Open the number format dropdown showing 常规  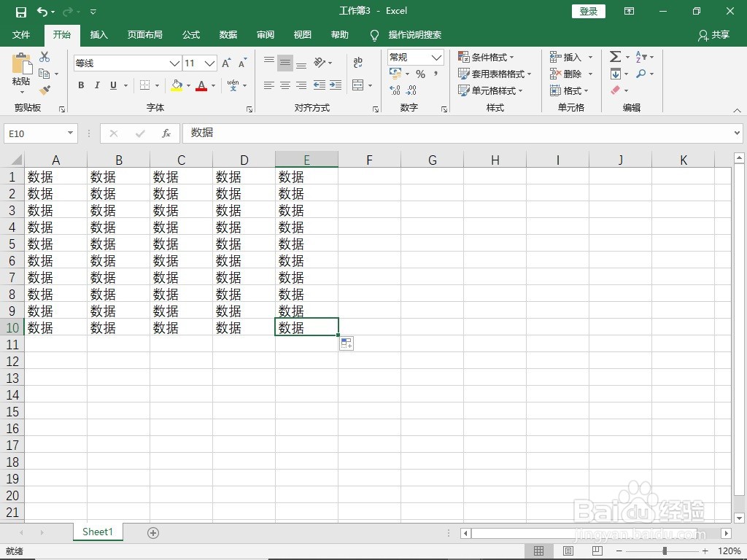pyautogui.click(x=436, y=57)
